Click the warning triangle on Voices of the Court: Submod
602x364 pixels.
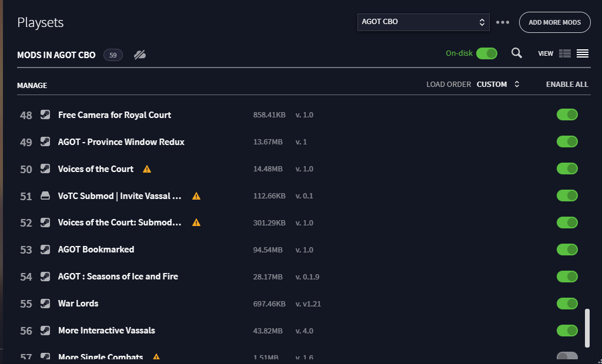(196, 223)
